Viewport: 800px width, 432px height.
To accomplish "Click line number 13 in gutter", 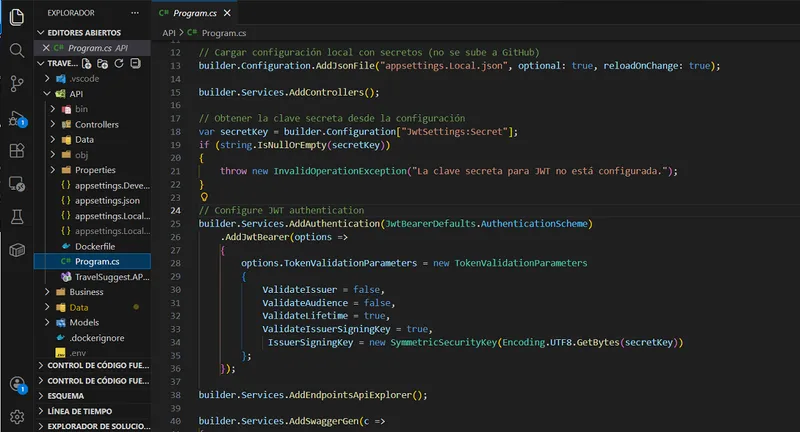I will [176, 66].
